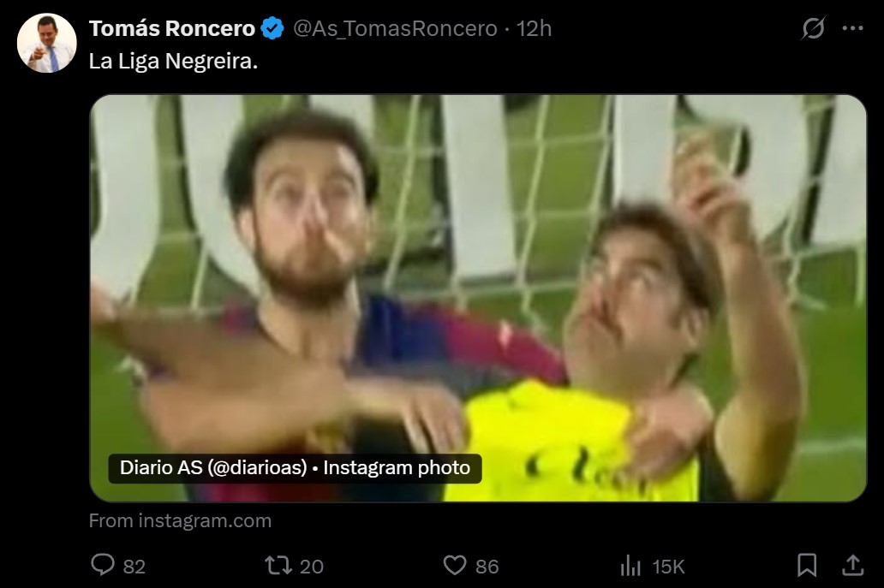Bookmark this tweet
This screenshot has width=884, height=588.
tap(807, 565)
